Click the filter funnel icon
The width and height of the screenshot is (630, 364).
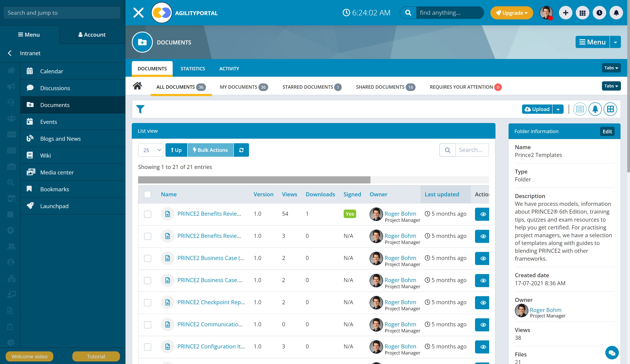coord(140,109)
